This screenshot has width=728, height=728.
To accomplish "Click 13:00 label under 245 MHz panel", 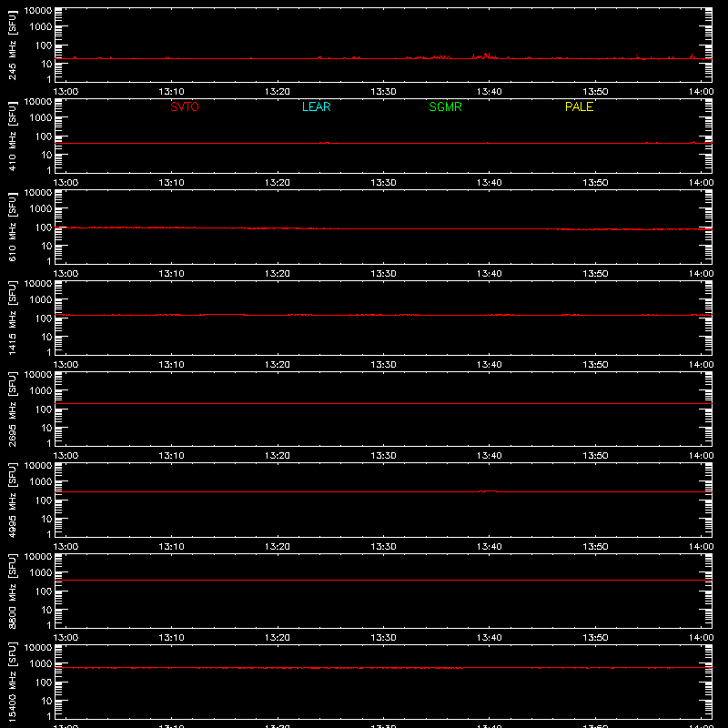I will pos(66,92).
